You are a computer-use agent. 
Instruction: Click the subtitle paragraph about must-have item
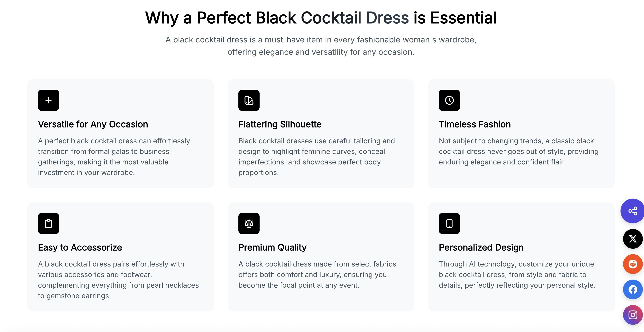321,46
